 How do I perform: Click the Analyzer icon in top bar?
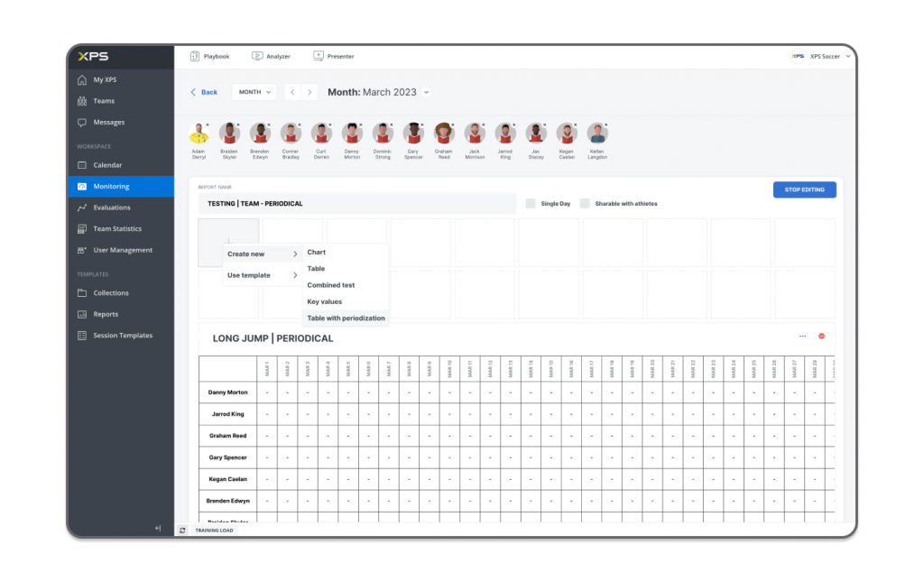tap(257, 56)
